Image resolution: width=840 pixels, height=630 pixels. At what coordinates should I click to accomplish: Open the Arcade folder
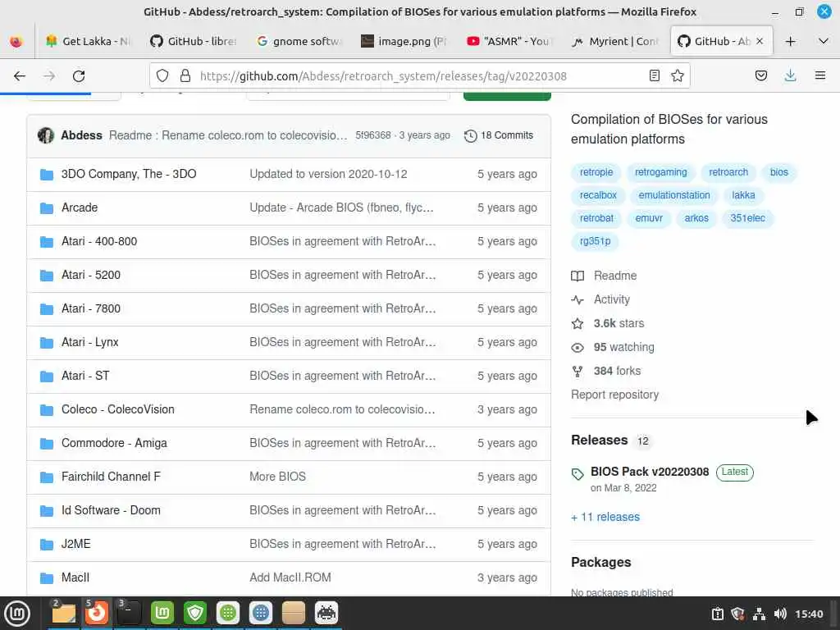point(80,208)
